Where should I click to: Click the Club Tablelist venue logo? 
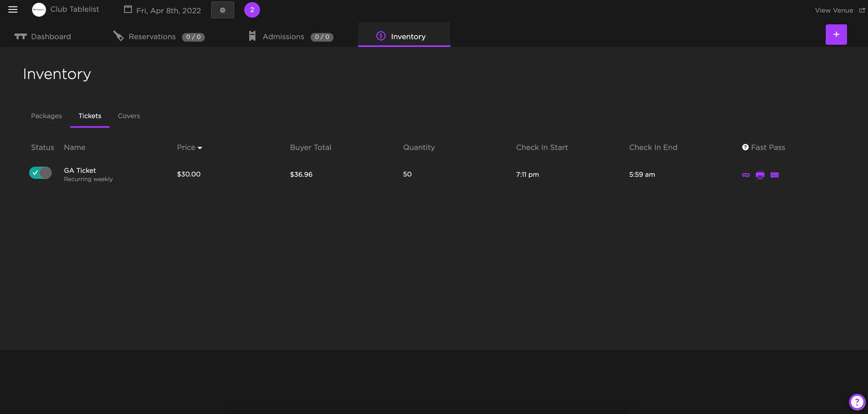pyautogui.click(x=39, y=10)
